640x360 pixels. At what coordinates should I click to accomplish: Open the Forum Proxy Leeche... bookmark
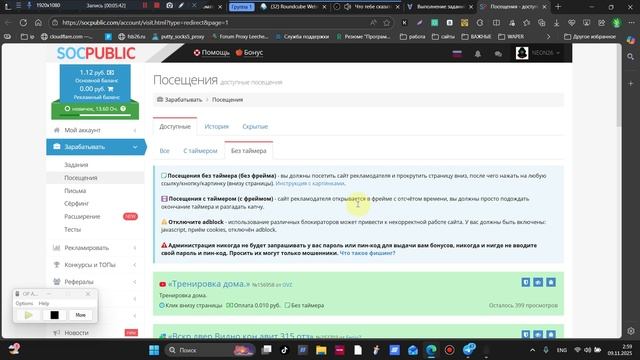[x=240, y=37]
